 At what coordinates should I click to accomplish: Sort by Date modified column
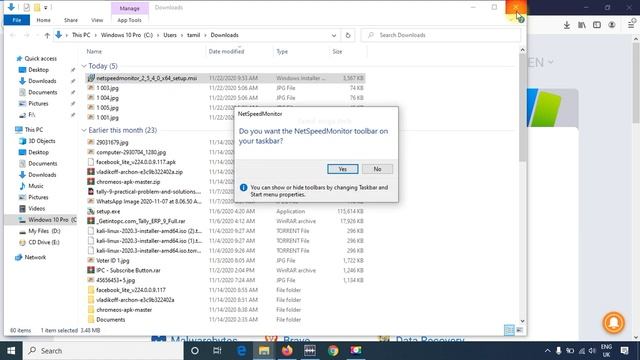coord(227,51)
